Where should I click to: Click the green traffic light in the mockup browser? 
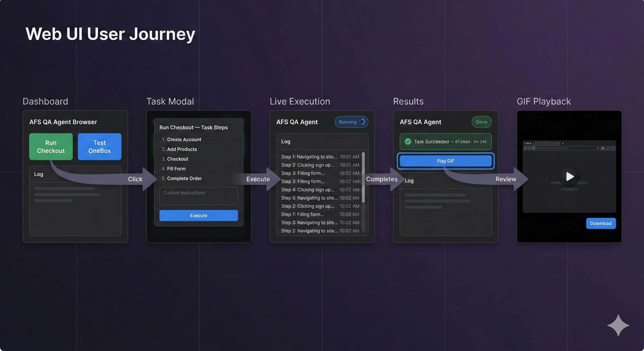point(531,144)
